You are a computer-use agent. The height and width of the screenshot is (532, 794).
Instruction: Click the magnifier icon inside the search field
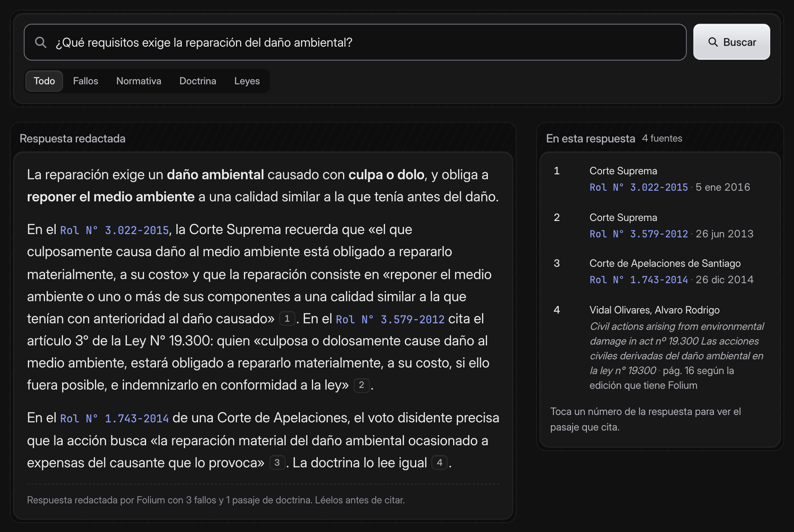click(x=41, y=42)
